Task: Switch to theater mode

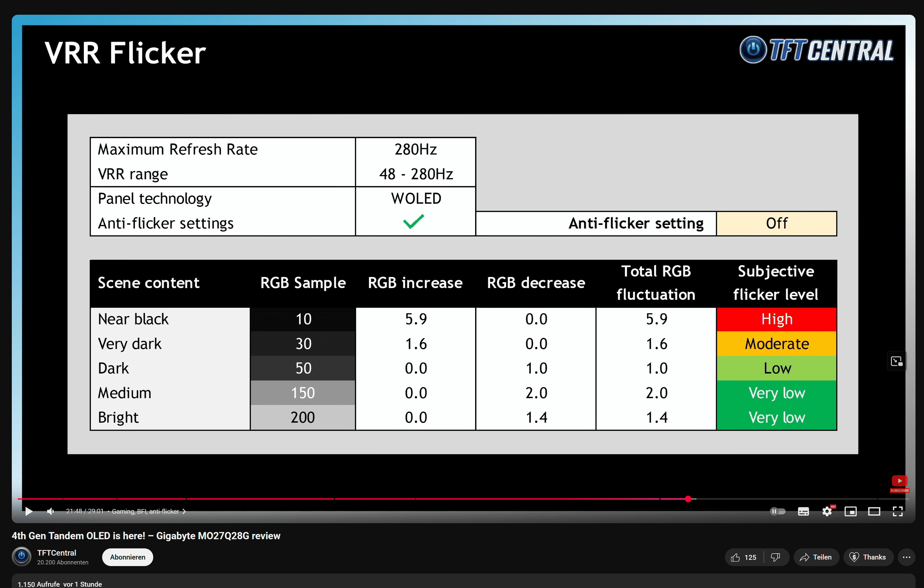Action: click(874, 511)
